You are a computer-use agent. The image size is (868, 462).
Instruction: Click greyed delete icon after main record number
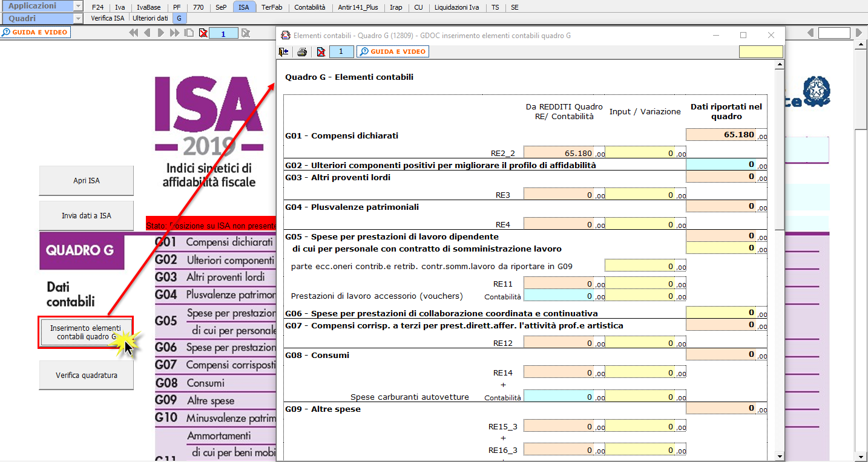[245, 33]
